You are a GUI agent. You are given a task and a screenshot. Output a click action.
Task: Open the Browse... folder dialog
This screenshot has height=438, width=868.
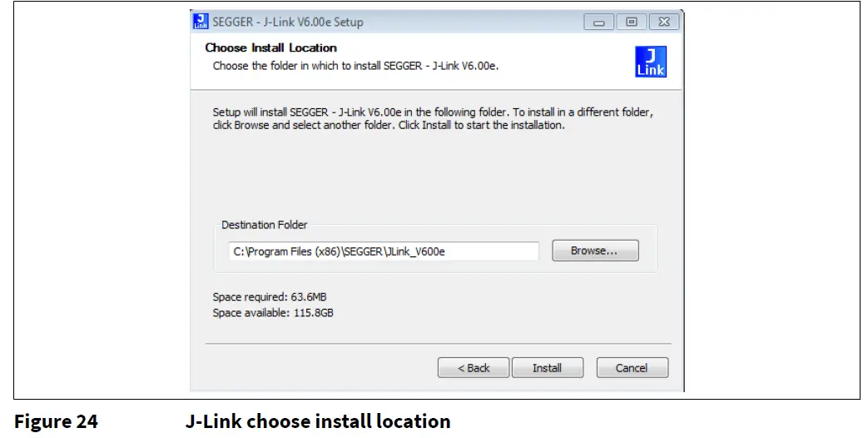(595, 251)
